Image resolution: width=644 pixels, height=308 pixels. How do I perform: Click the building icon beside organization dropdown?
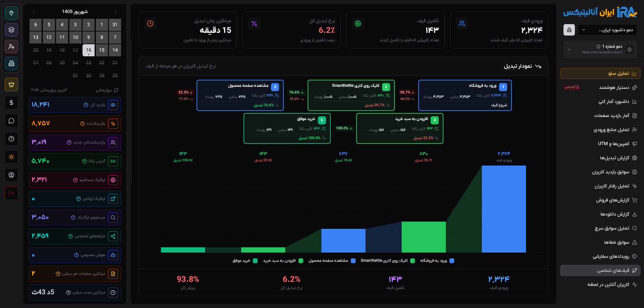(x=569, y=30)
